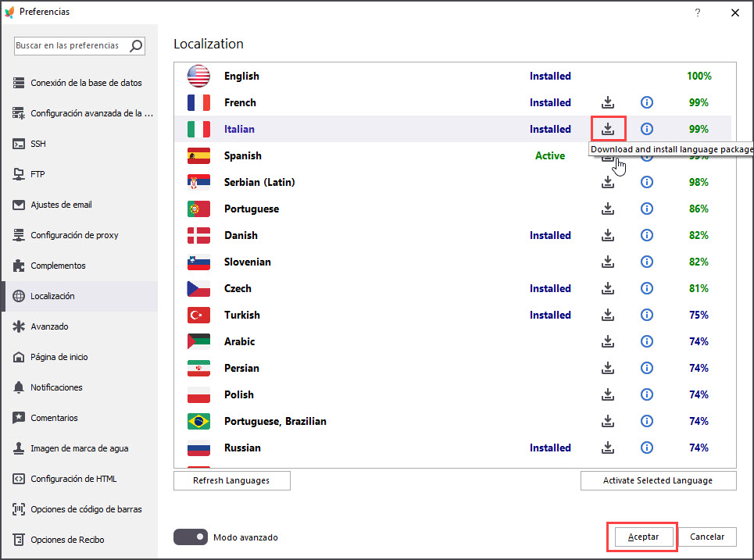Open Comentarios section
Image resolution: width=754 pixels, height=560 pixels.
tap(80, 418)
